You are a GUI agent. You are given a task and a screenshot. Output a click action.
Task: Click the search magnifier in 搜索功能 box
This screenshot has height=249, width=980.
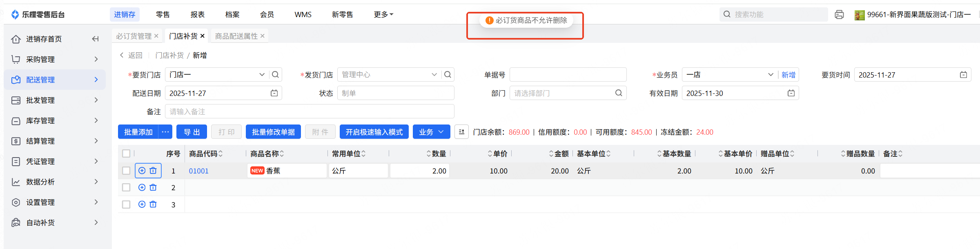coord(727,14)
